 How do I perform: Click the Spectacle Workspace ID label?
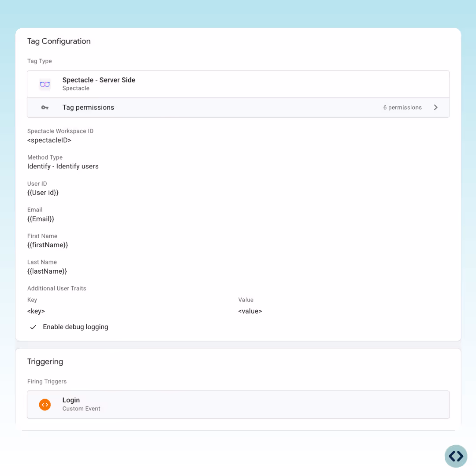click(x=60, y=131)
